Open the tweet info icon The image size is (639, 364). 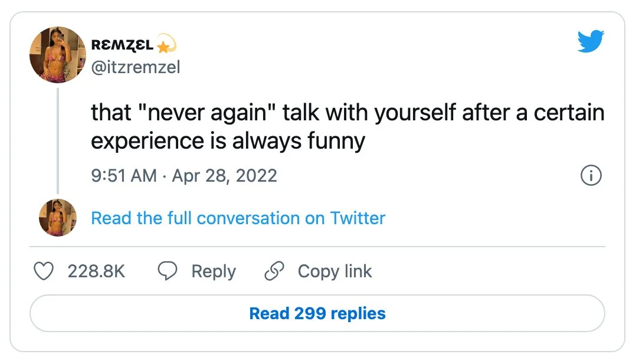pos(591,176)
